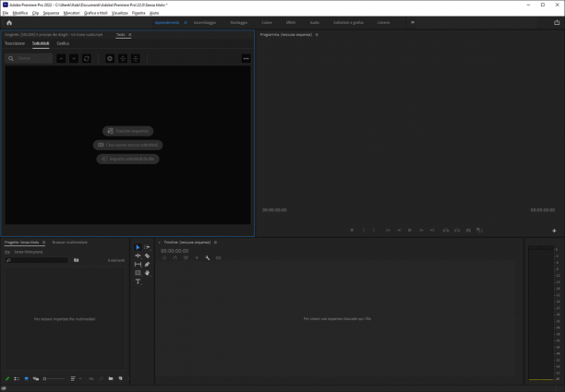Switch to the Grafica tab in Testo panel
The image size is (565, 392).
(63, 43)
